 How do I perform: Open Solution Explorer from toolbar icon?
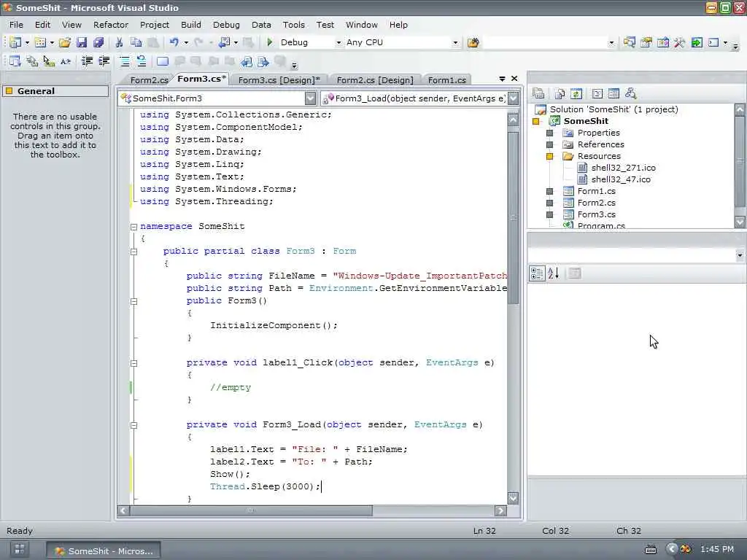pos(630,42)
